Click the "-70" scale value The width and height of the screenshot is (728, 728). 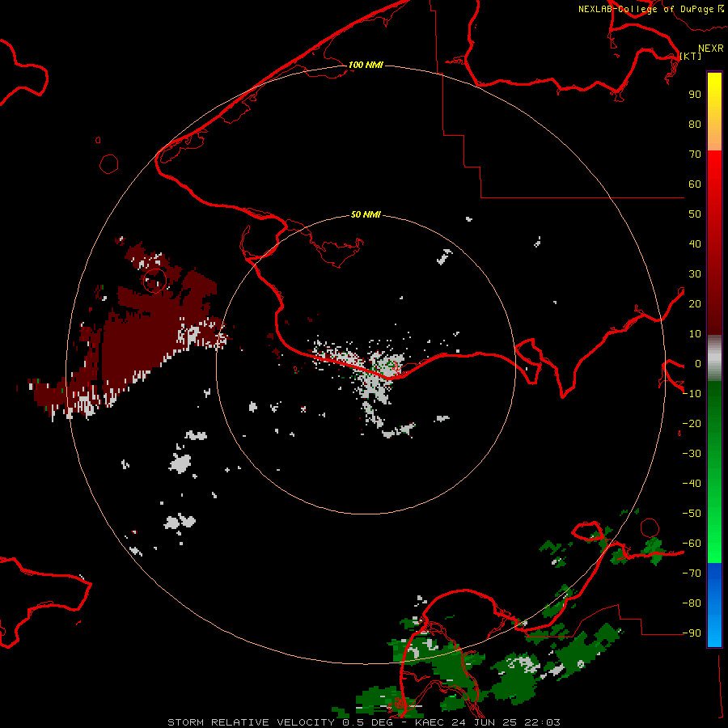click(x=692, y=573)
